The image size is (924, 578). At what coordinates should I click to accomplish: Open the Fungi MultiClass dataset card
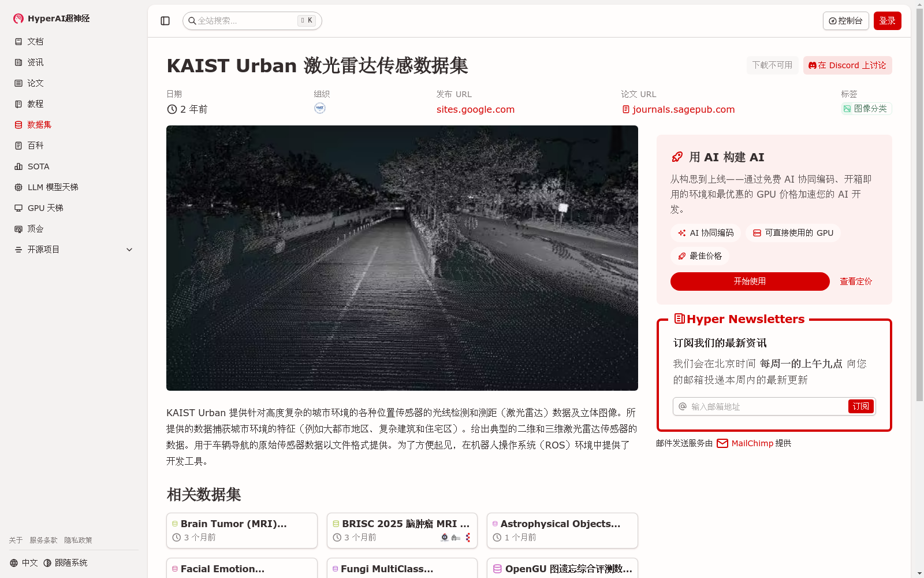tap(402, 569)
